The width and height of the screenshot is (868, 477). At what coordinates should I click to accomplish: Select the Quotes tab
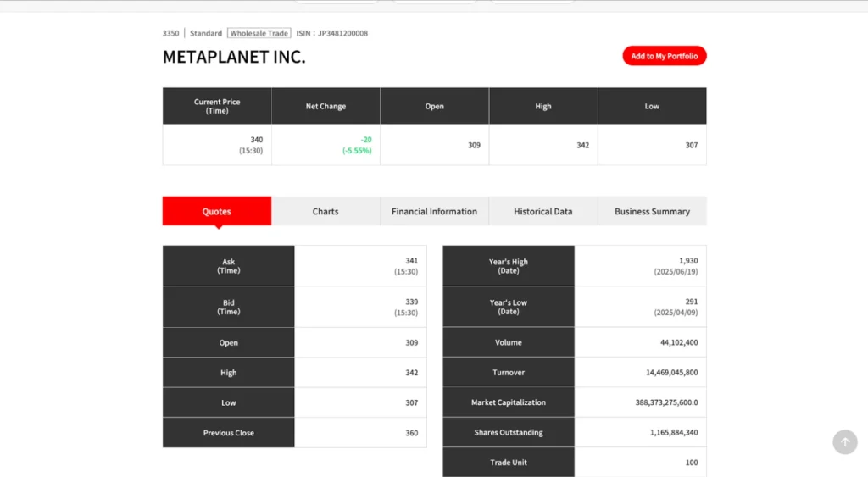tap(217, 211)
